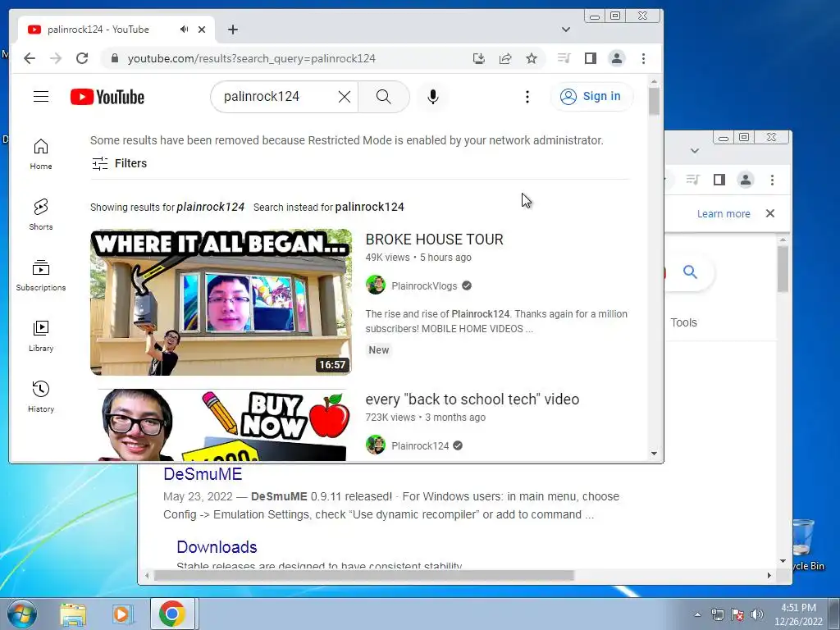Sign in to YouTube
The height and width of the screenshot is (630, 840).
click(x=591, y=97)
